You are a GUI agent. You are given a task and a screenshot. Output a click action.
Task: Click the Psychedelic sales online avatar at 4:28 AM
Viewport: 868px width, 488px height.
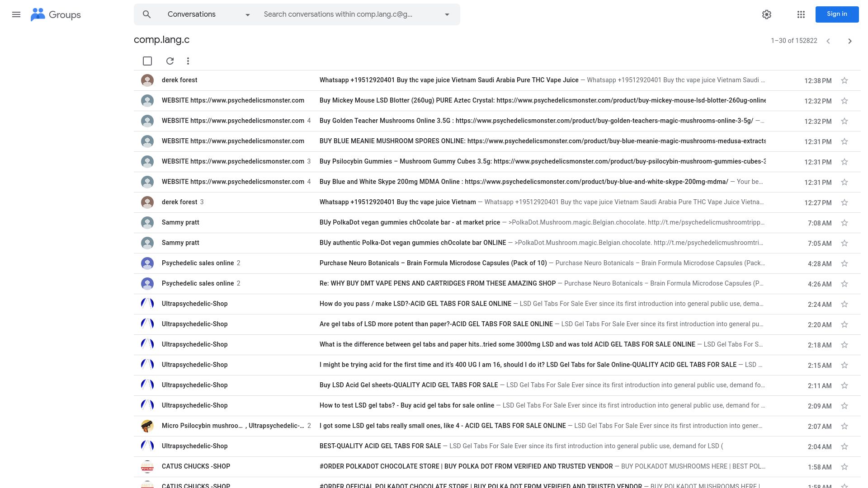pos(147,263)
